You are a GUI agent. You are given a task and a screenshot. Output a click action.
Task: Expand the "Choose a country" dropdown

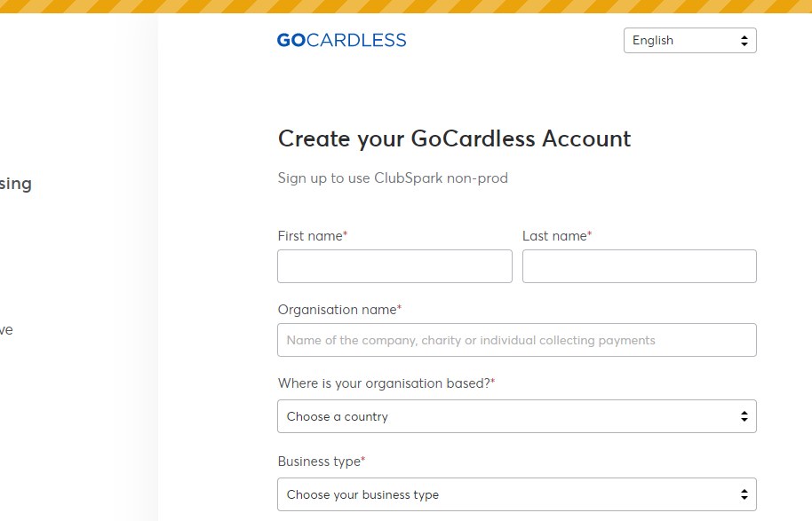tap(516, 416)
